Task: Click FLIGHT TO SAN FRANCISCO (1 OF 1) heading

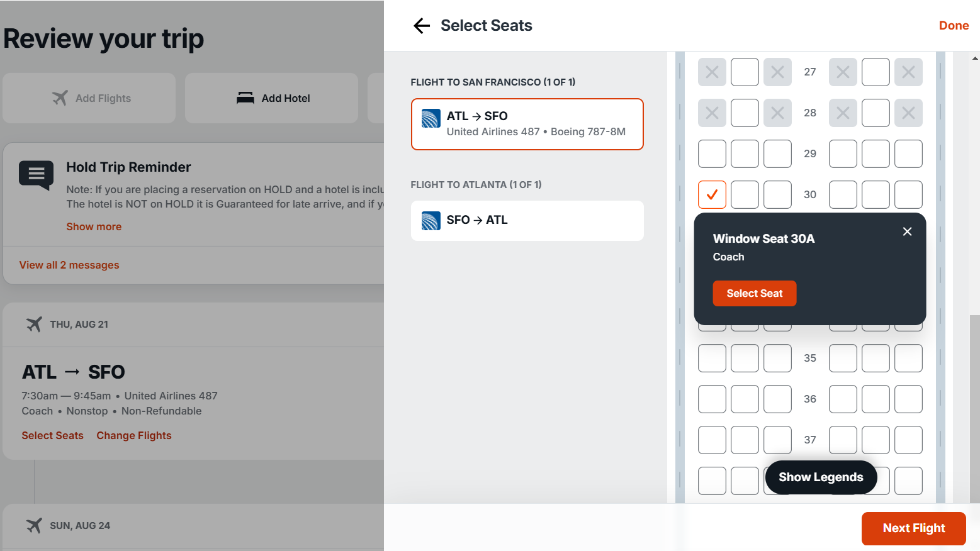Action: click(x=493, y=82)
